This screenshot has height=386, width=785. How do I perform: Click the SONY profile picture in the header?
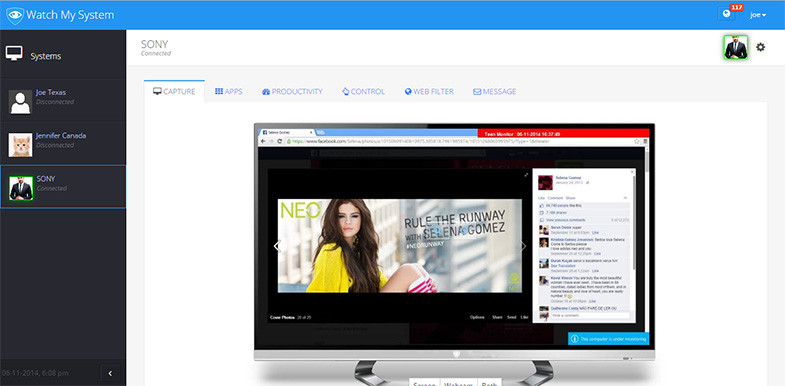(735, 48)
